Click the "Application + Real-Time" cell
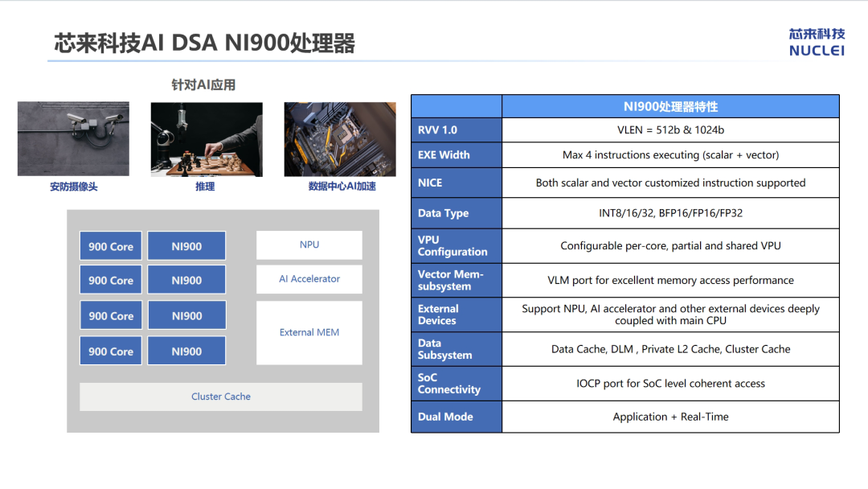This screenshot has width=868, height=489. pos(670,417)
